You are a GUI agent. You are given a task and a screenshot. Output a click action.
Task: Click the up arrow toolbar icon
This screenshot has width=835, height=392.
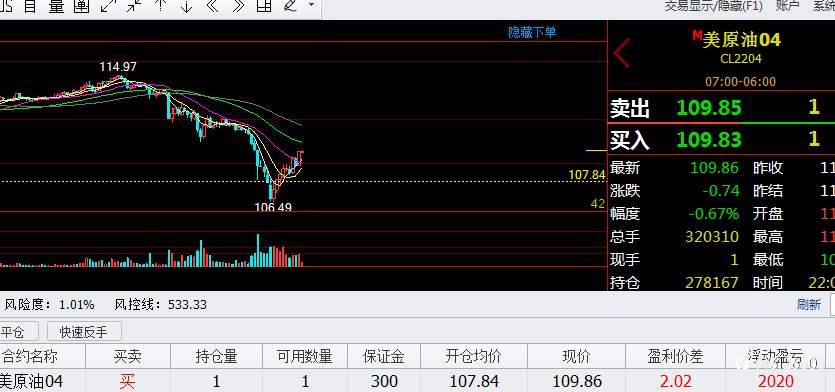pyautogui.click(x=160, y=5)
